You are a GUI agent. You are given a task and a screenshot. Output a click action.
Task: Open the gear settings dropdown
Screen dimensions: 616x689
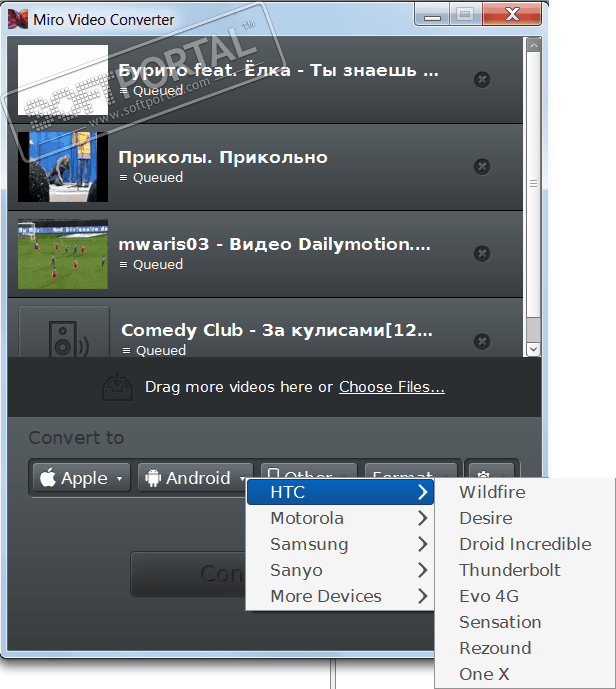[x=491, y=471]
